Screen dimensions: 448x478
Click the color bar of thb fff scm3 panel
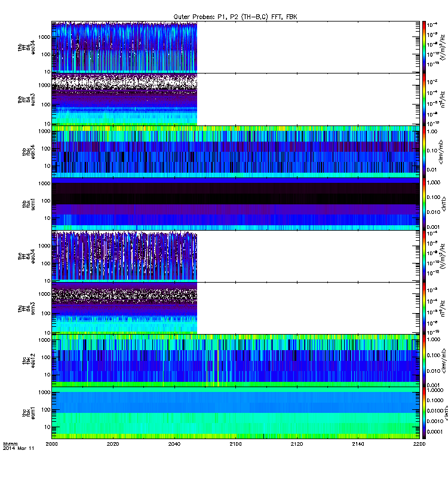tap(424, 99)
